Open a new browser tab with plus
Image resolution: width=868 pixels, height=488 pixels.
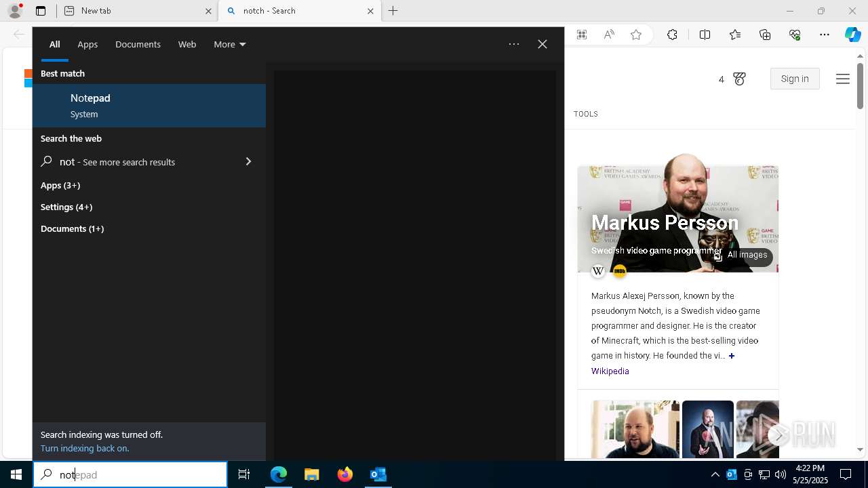[x=393, y=11]
